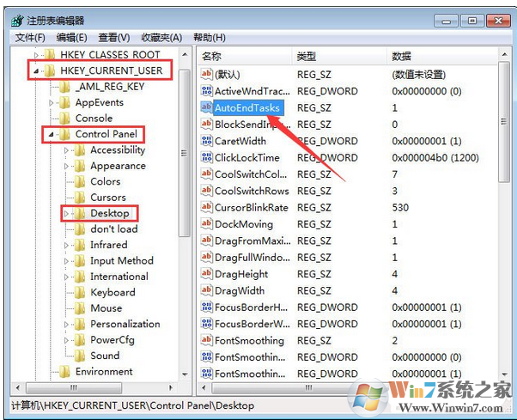Image resolution: width=517 pixels, height=420 pixels.
Task: Expand the Infrared subkey arrow
Action: [x=66, y=246]
